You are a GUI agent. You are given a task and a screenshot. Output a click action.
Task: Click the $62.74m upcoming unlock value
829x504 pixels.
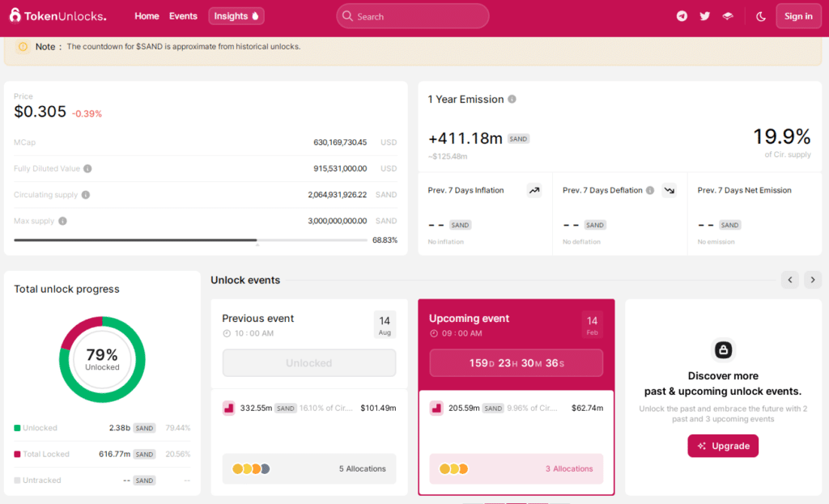pos(588,408)
